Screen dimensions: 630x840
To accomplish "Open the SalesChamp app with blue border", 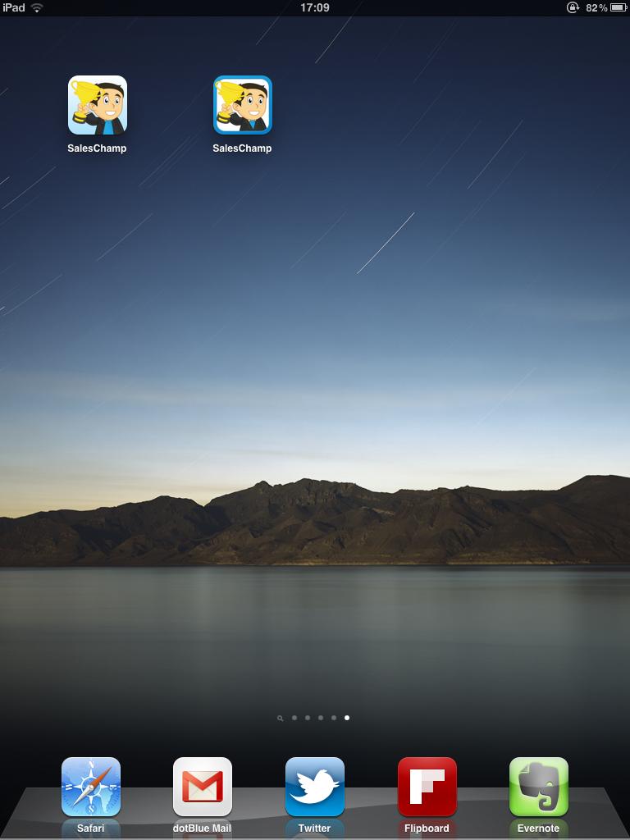I will 243,105.
